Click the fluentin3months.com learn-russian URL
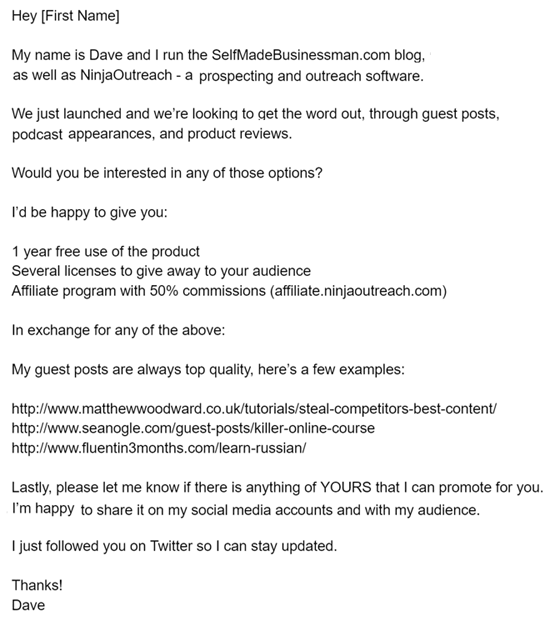The image size is (550, 621). (x=159, y=448)
